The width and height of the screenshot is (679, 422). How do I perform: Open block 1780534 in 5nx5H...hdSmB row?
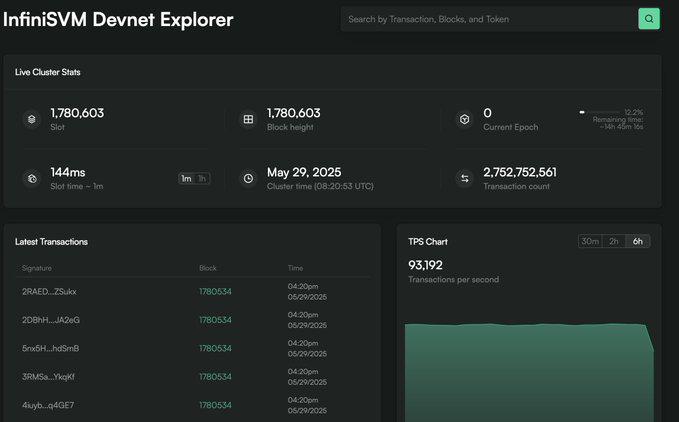(215, 348)
